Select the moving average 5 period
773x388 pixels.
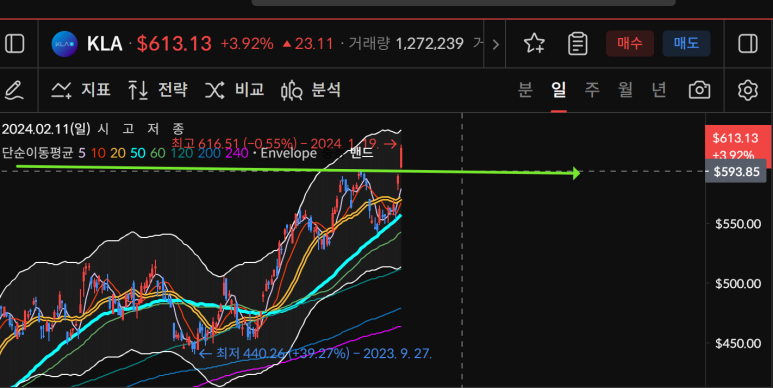(82, 153)
